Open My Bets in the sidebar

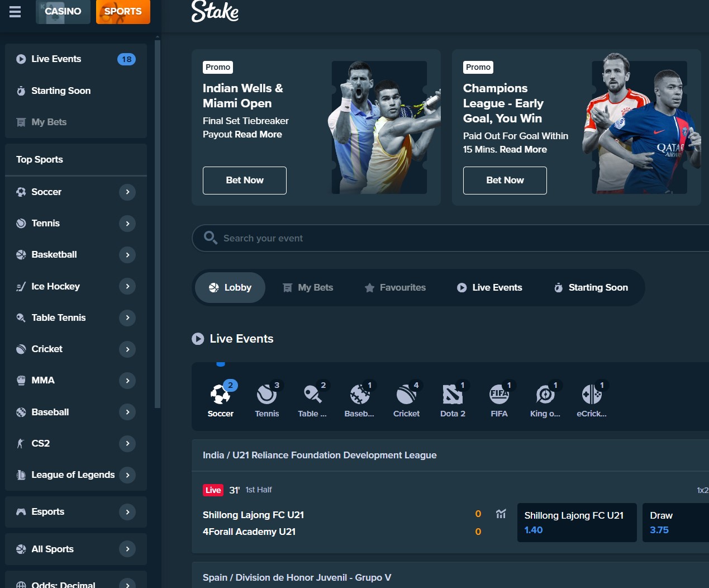click(76, 122)
